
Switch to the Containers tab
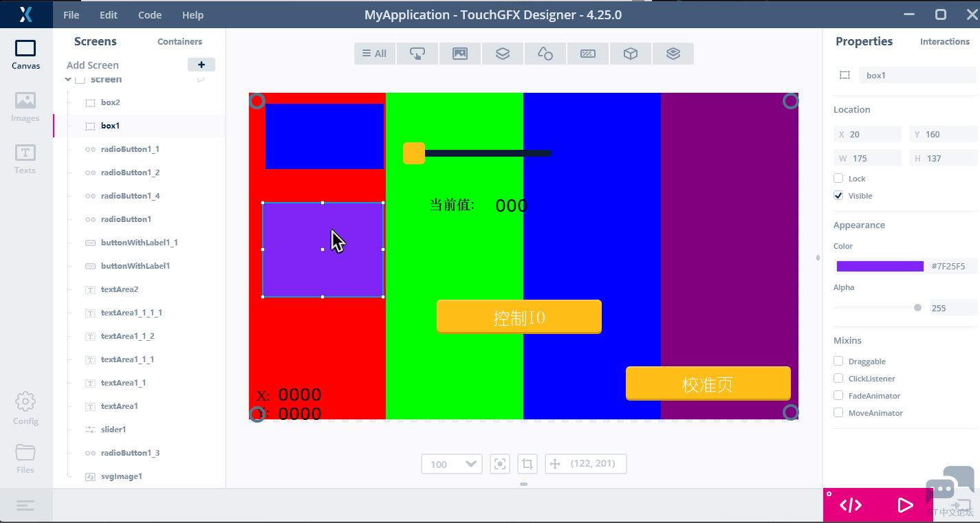[x=179, y=41]
